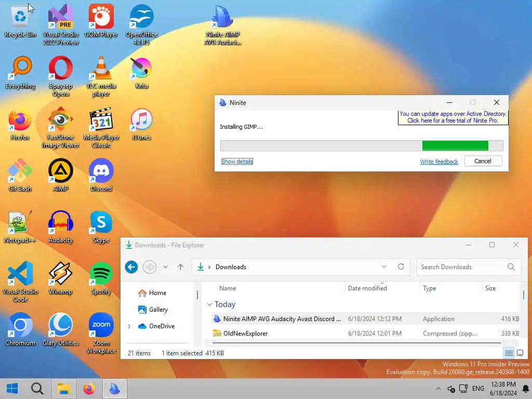
Task: Click the Ninite taskbar button
Action: click(x=115, y=389)
